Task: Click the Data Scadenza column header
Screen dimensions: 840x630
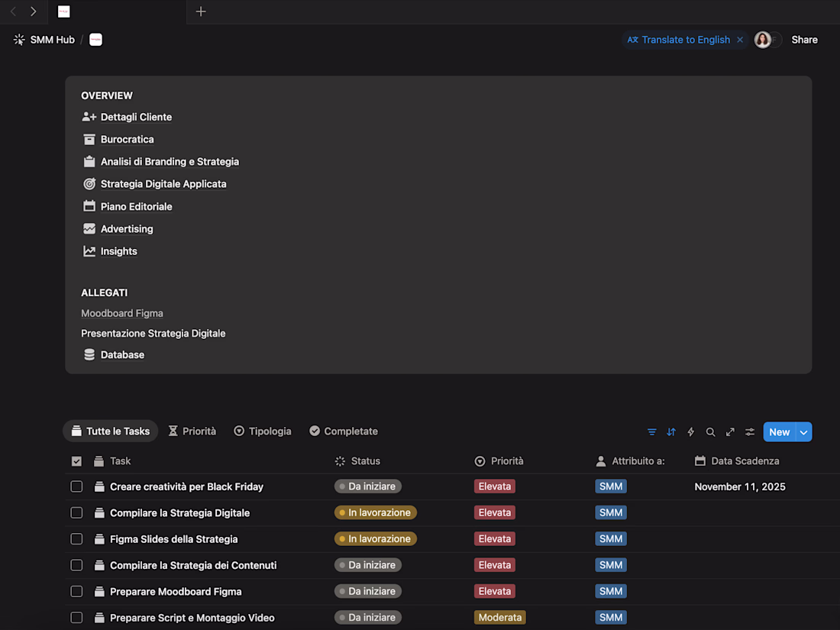Action: coord(737,461)
